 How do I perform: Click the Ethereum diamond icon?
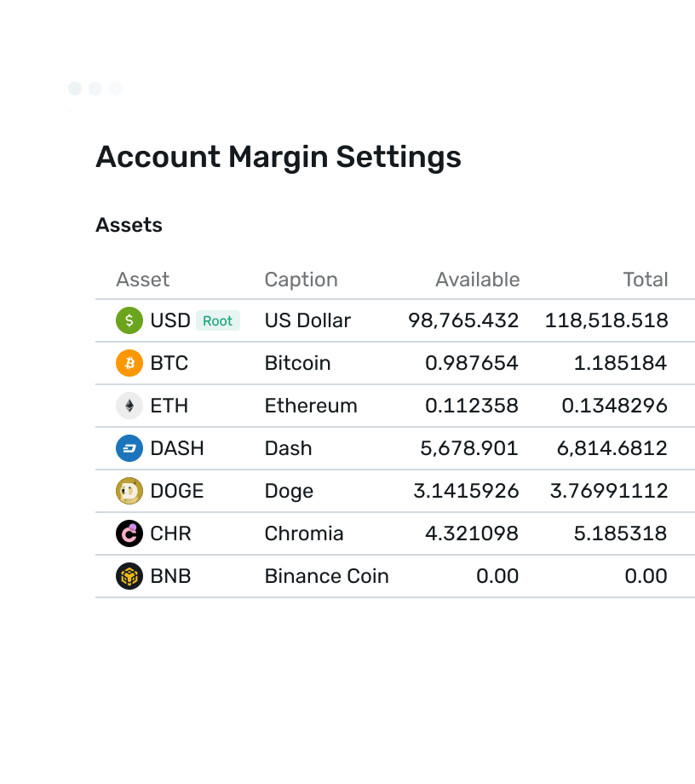[x=128, y=406]
